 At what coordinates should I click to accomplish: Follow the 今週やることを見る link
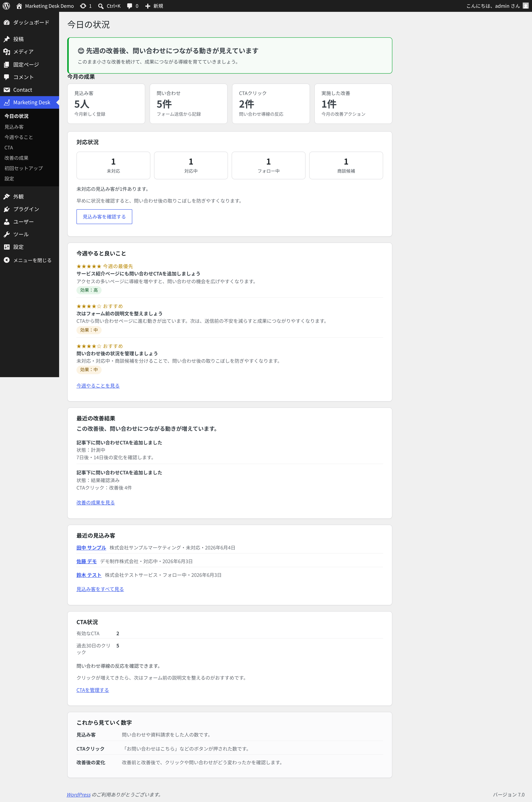[98, 385]
